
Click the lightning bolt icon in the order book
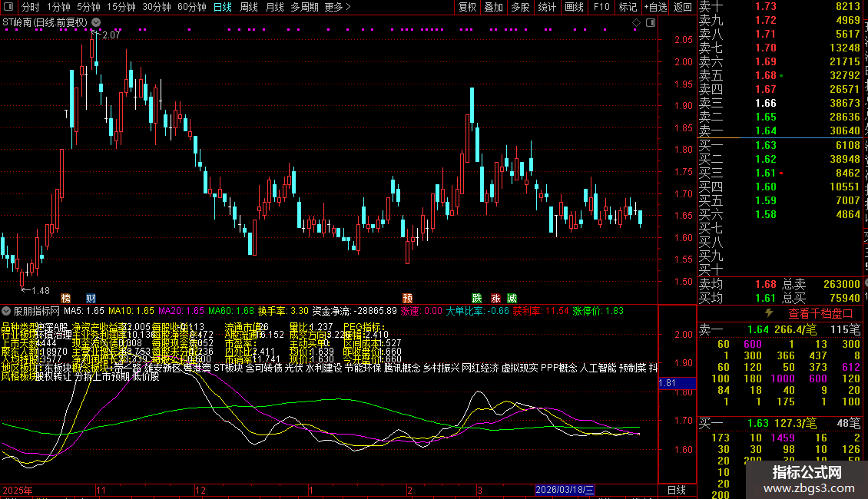(x=769, y=313)
